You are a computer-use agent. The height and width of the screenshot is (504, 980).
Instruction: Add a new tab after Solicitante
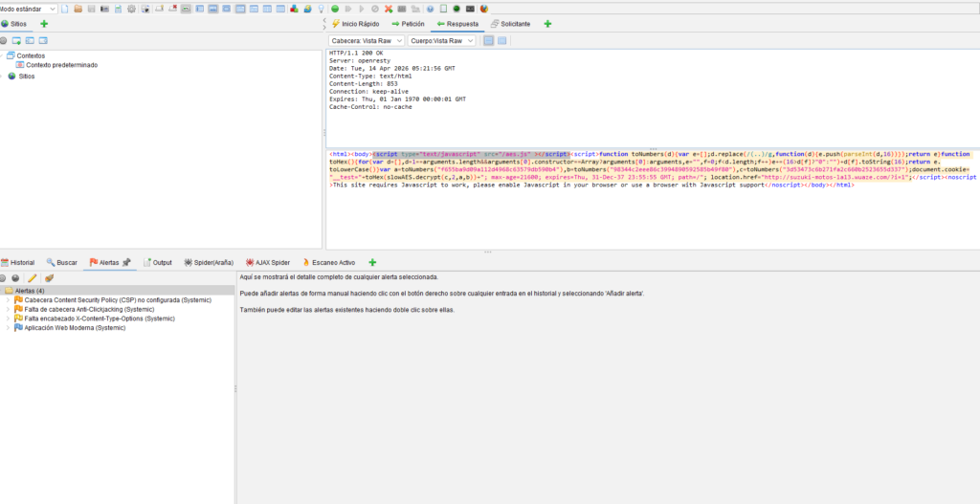coord(547,24)
